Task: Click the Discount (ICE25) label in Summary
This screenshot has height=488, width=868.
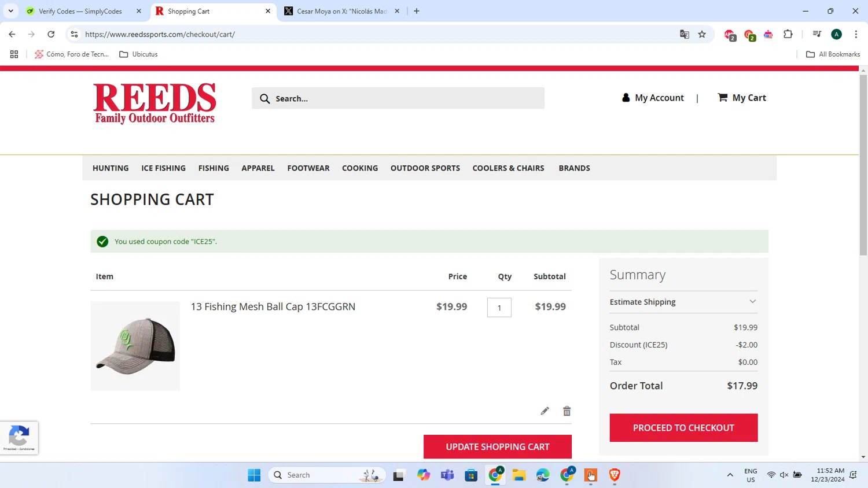Action: (638, 345)
